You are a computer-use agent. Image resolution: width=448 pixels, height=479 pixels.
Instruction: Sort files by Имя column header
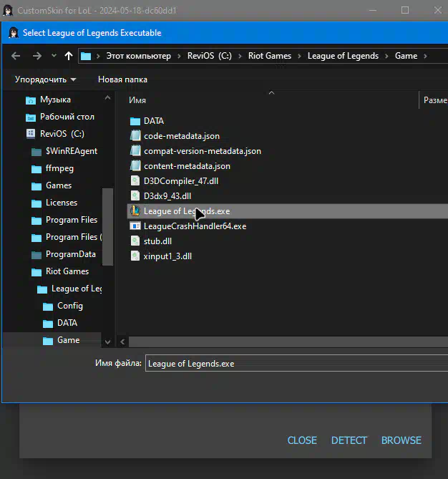tap(137, 100)
